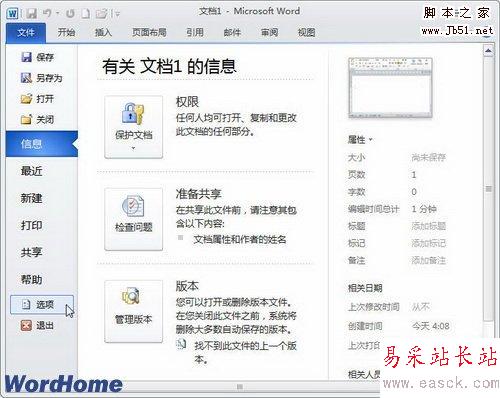Select the 帮助 backstage section

32,279
